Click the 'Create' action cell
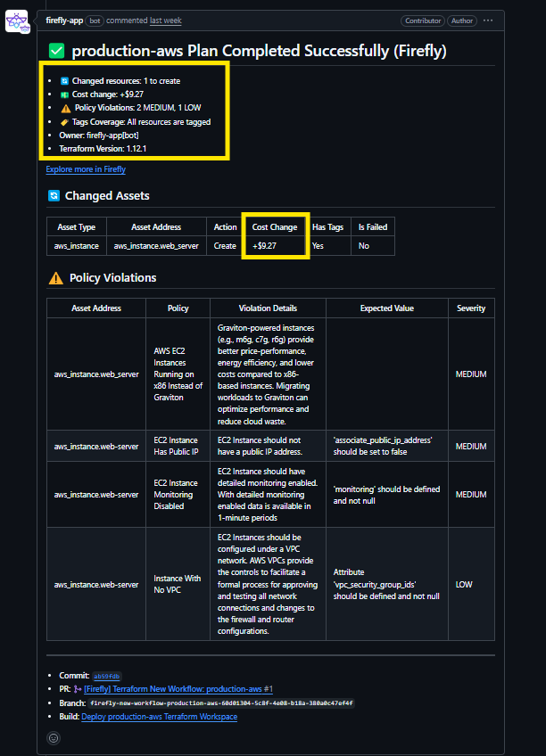 [x=225, y=246]
